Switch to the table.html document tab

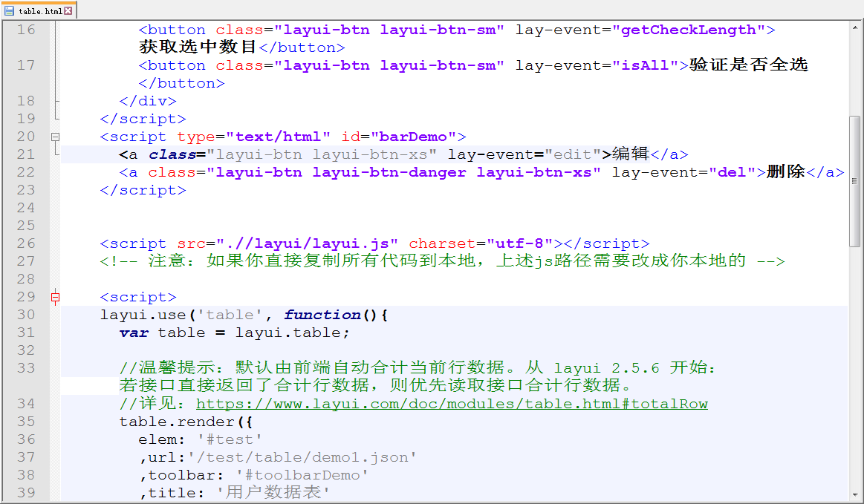coord(39,10)
